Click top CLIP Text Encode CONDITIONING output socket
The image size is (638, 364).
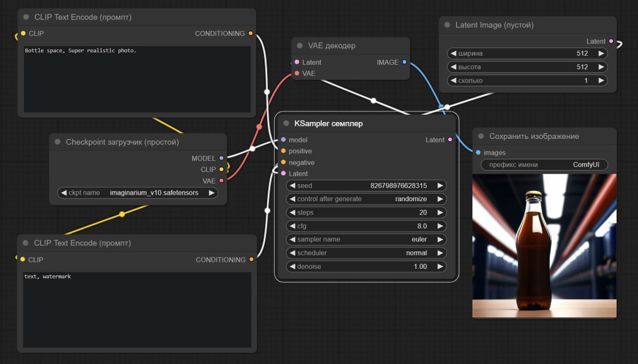[250, 33]
